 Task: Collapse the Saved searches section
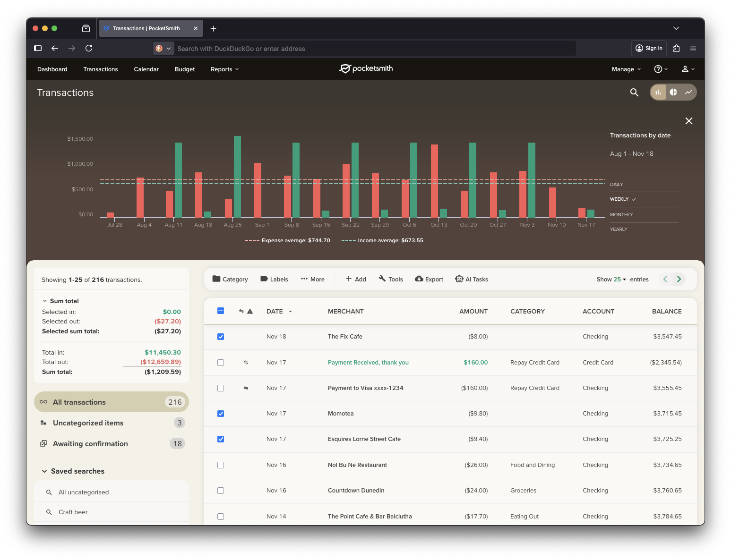pos(44,471)
